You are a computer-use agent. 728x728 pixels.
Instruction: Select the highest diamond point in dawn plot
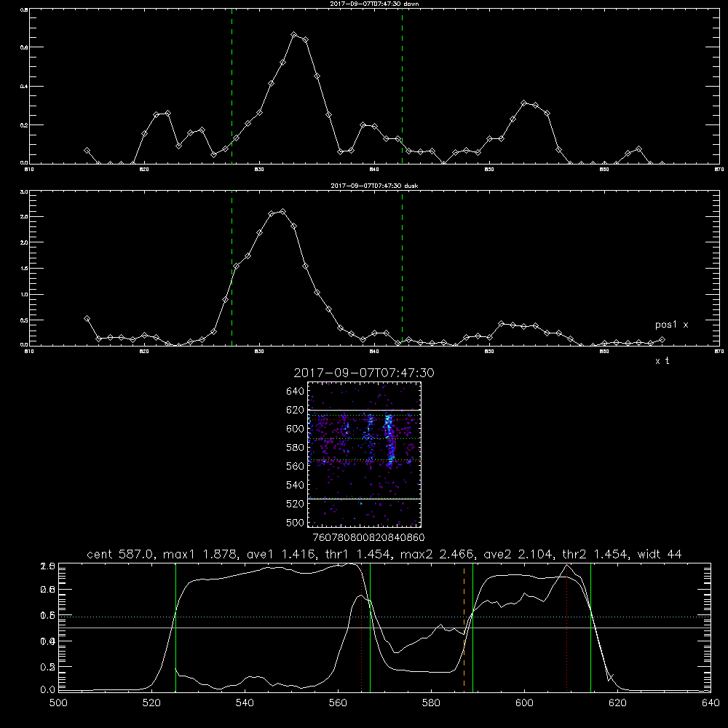tap(294, 35)
